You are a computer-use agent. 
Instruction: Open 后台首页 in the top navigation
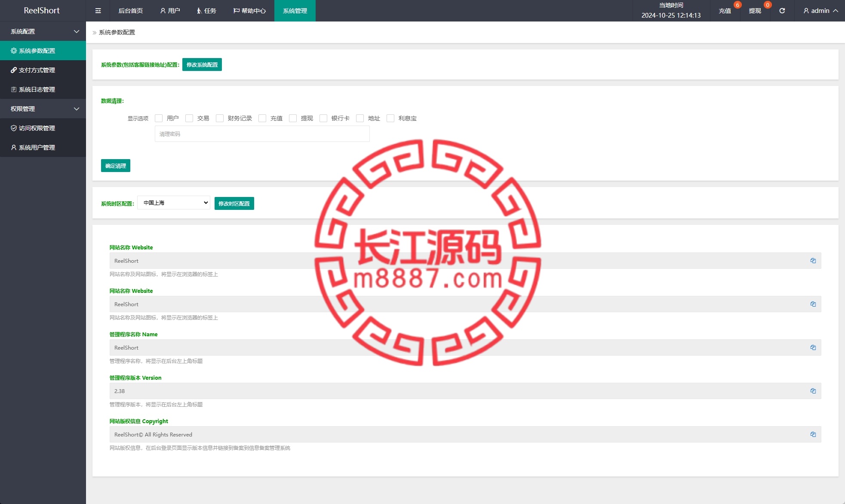[x=131, y=11]
